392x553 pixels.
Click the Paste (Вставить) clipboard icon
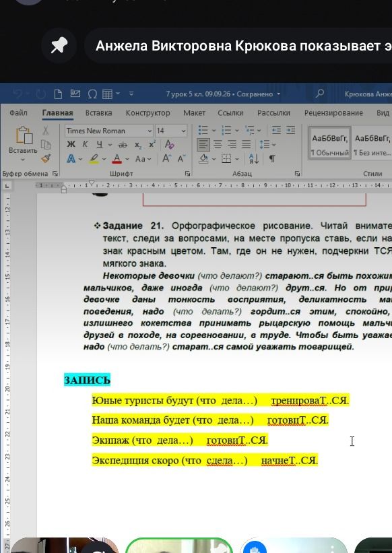coord(24,135)
